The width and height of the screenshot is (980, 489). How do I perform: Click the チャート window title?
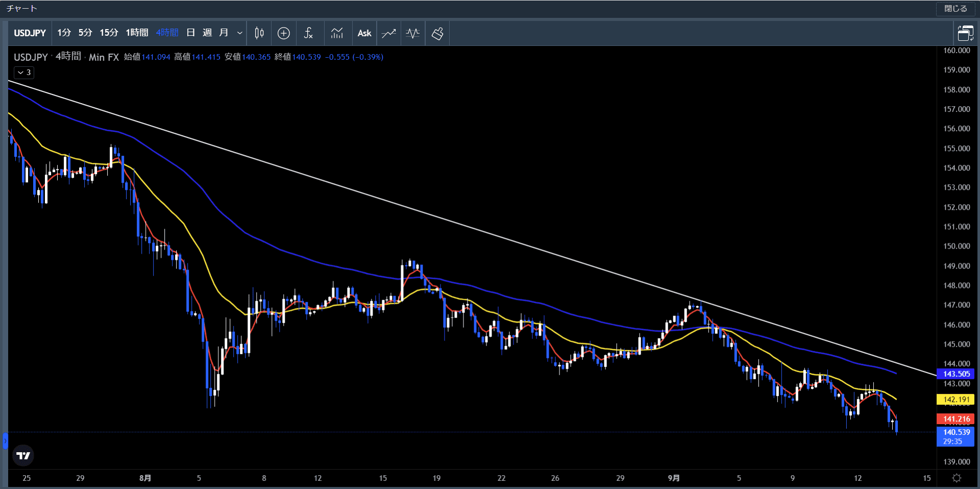(22, 9)
